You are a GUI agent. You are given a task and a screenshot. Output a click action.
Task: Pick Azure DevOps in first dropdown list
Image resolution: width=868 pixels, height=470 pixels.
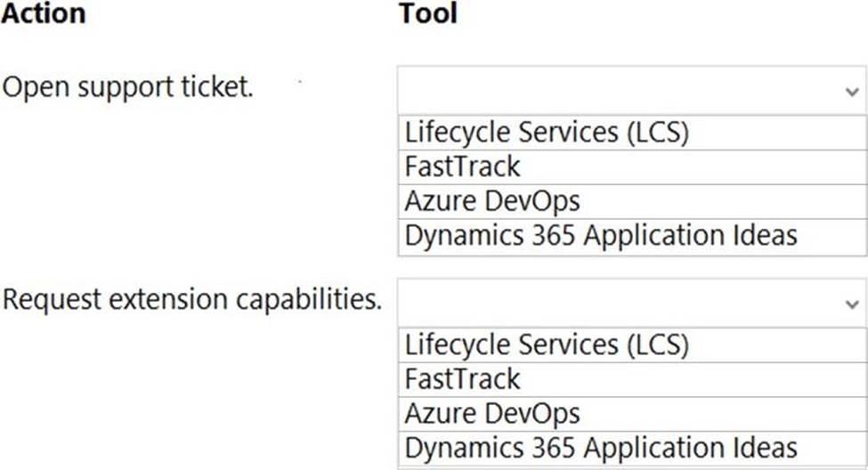631,201
